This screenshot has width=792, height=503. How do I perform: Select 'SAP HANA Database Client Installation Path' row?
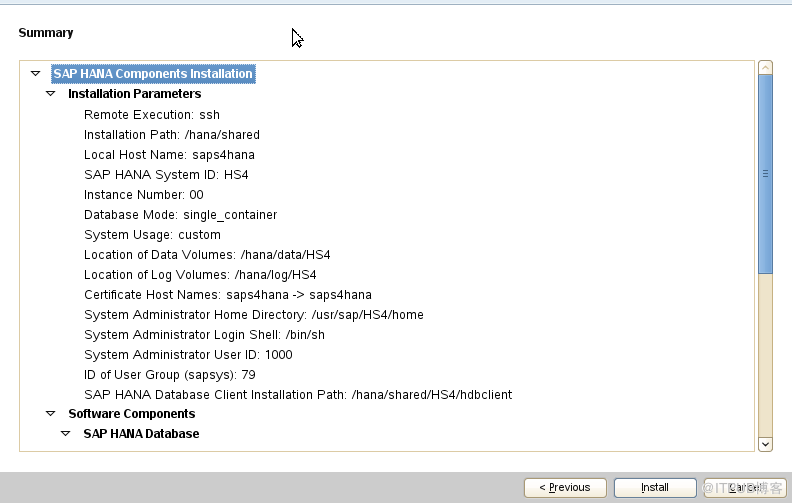(x=298, y=394)
